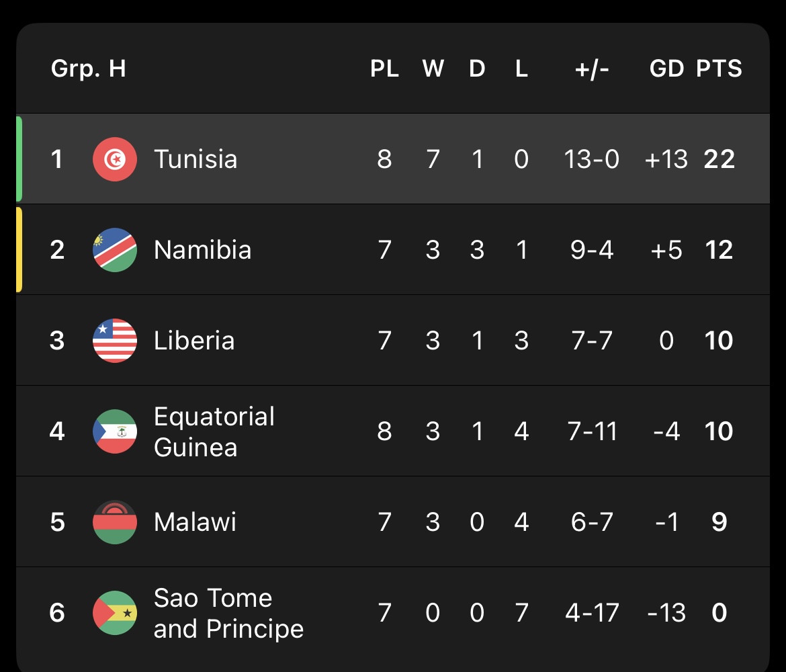Open Sao Tome and Principe team name
The height and width of the screenshot is (672, 786).
(x=228, y=613)
